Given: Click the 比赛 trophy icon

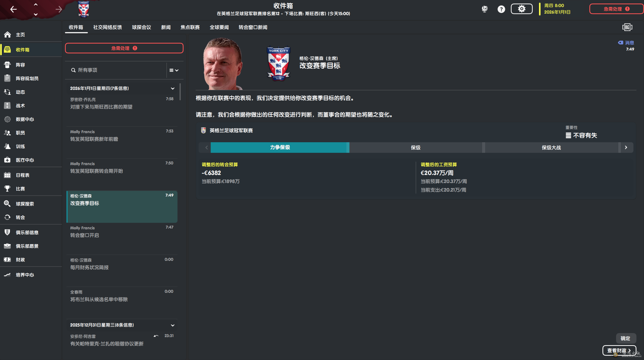Looking at the screenshot, I should click(x=7, y=189).
